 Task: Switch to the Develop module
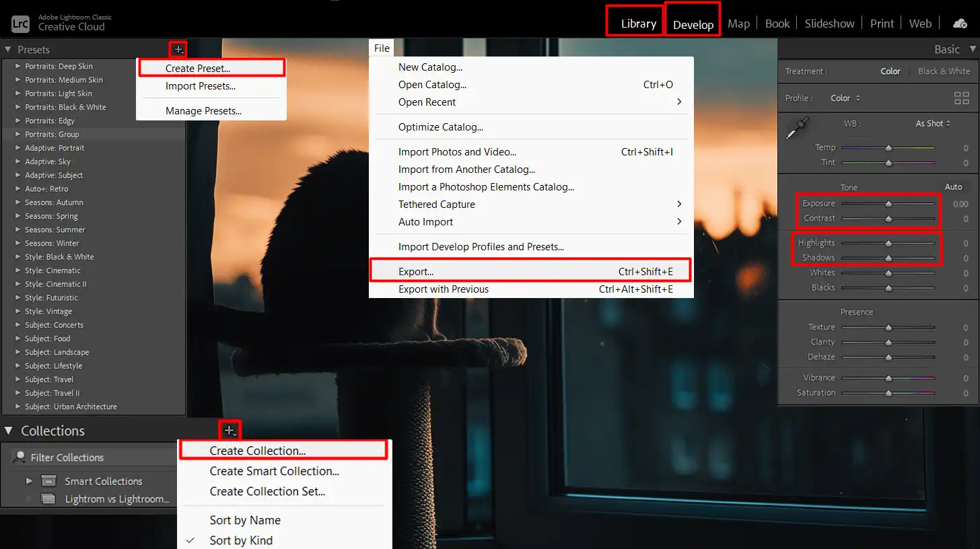point(693,24)
